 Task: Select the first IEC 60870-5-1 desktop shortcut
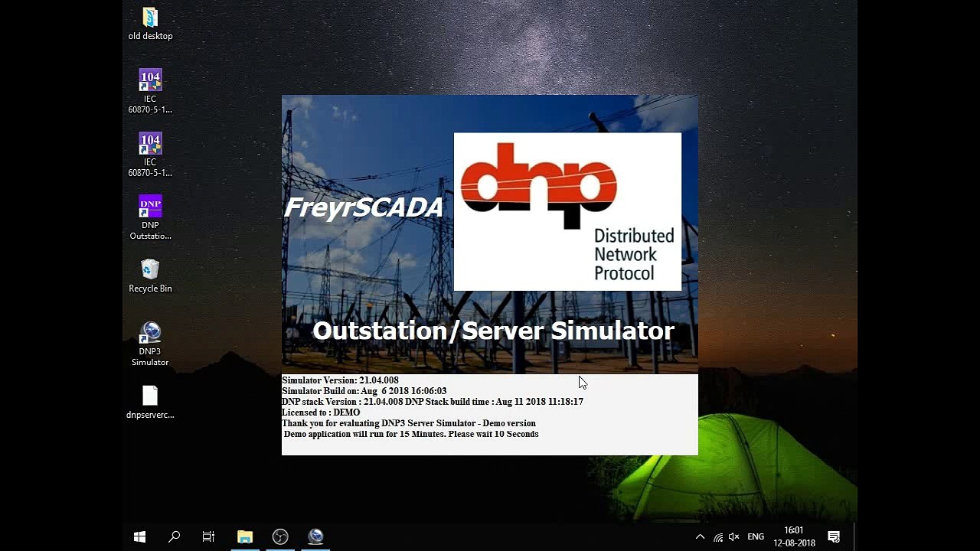(150, 91)
